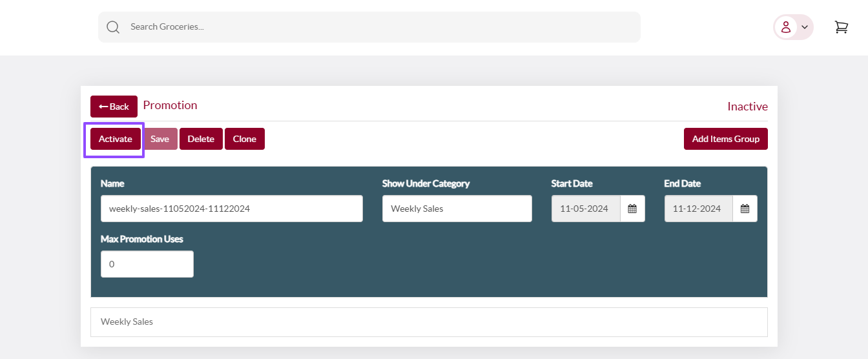Click the Save button
Screen dimensions: 868x359
coord(160,139)
